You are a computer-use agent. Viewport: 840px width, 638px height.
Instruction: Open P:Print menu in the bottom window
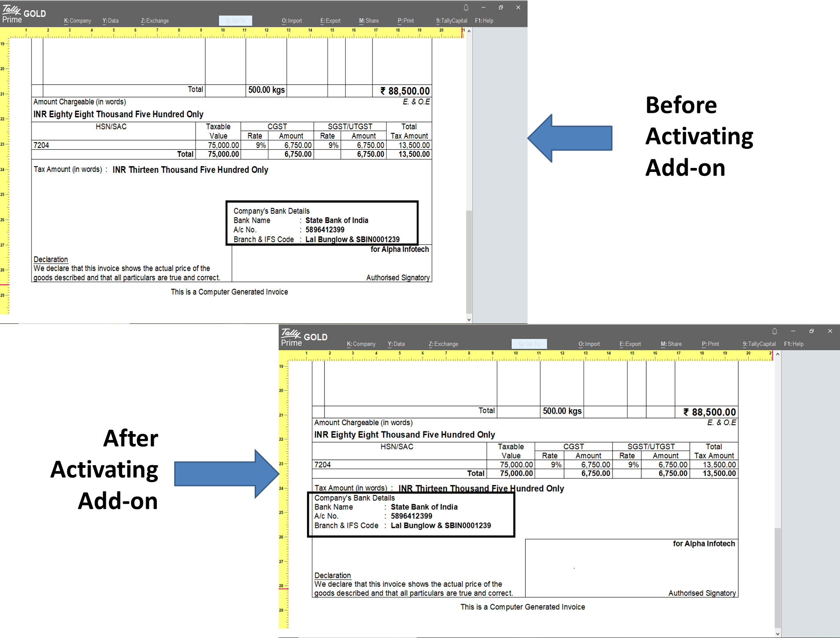(710, 344)
